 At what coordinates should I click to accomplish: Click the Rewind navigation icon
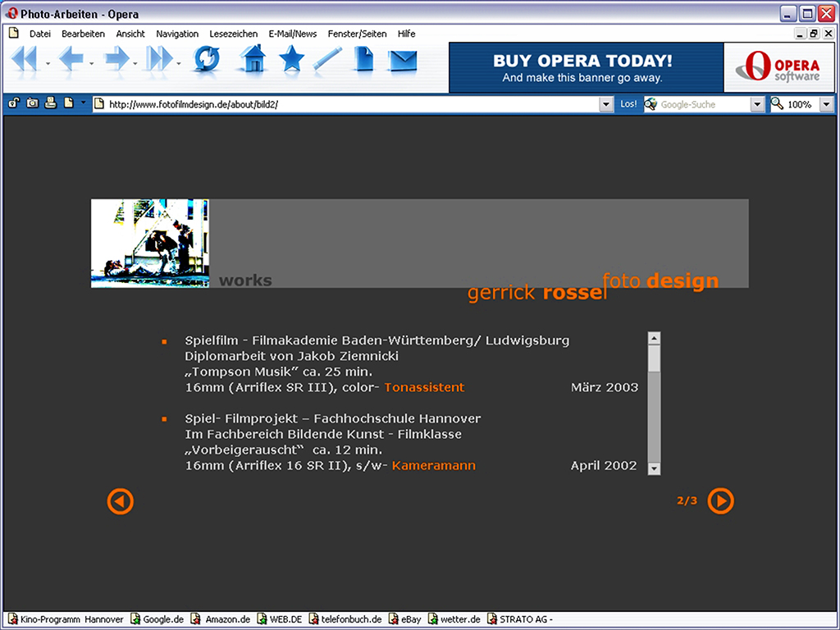[24, 58]
